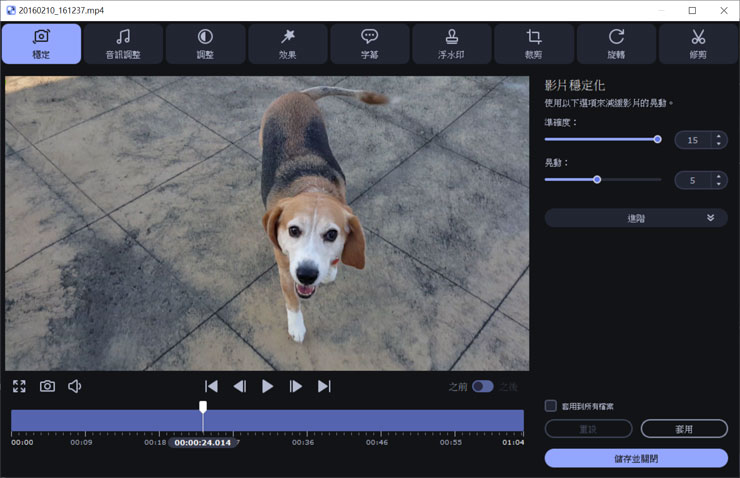This screenshot has width=740, height=478.
Task: Click the timeline playhead marker
Action: coord(203,406)
